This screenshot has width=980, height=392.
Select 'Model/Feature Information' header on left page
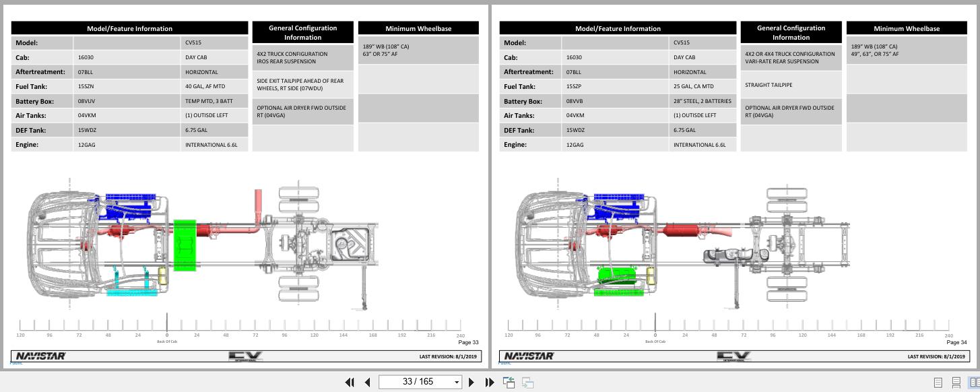(129, 28)
